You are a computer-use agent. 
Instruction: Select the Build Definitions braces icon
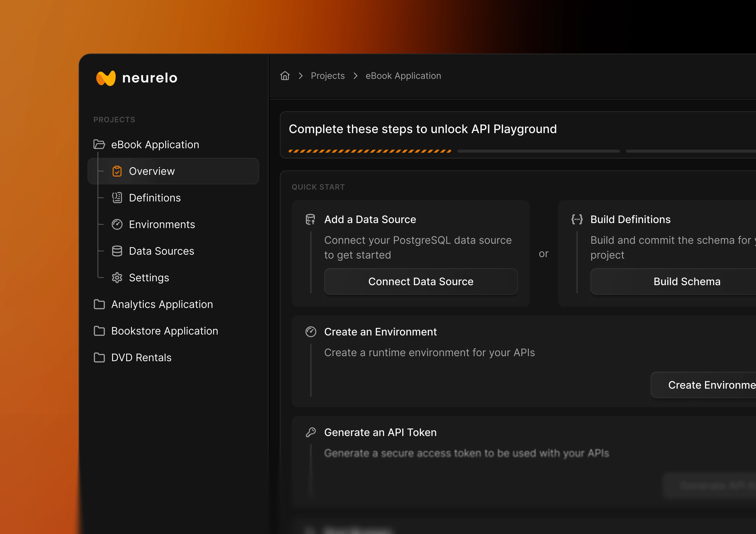tap(577, 219)
